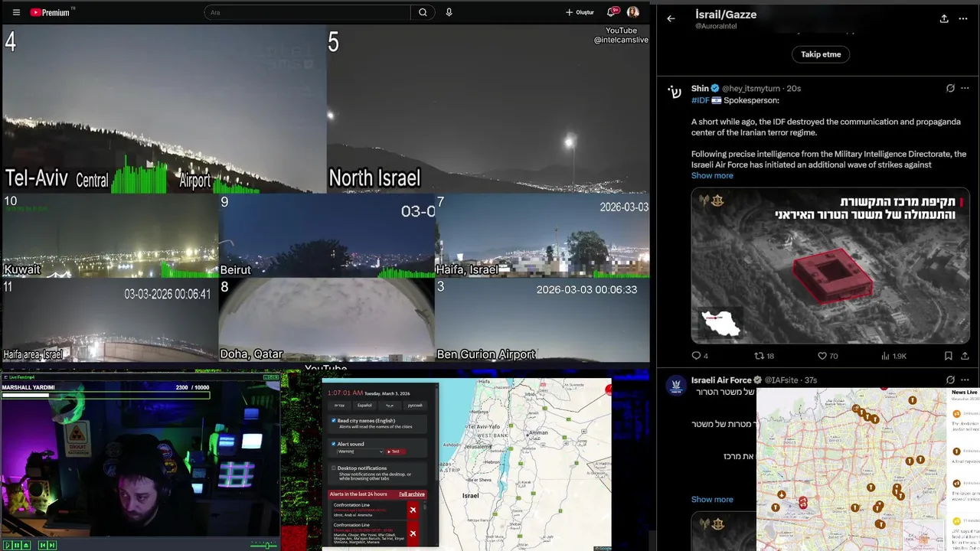The height and width of the screenshot is (551, 980).
Task: Switch alert language to Español
Action: 364,406
